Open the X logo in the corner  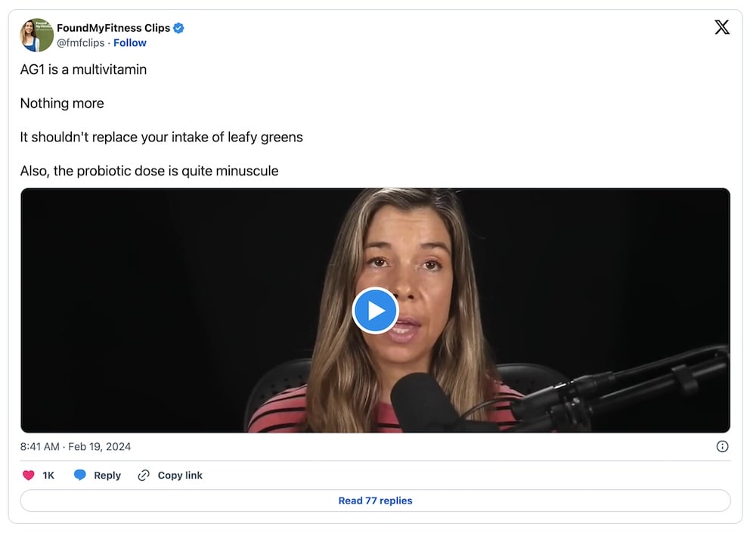[x=722, y=27]
